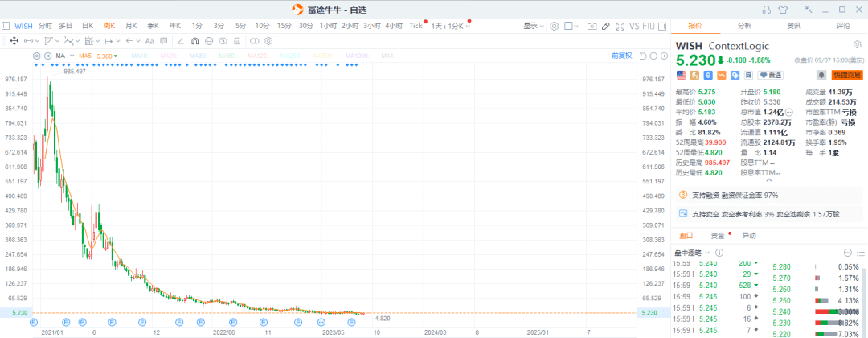This screenshot has width=868, height=338.
Task: Open the 资讯 news tab
Action: 793,26
